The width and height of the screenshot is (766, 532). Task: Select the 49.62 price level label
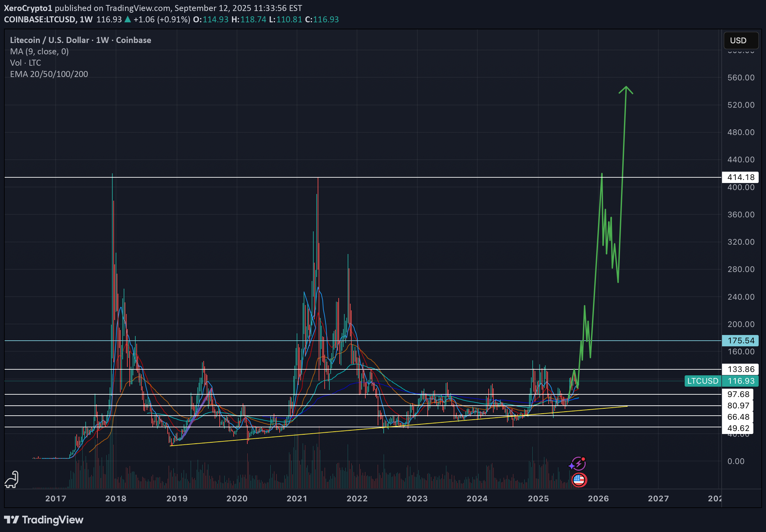[x=738, y=428]
